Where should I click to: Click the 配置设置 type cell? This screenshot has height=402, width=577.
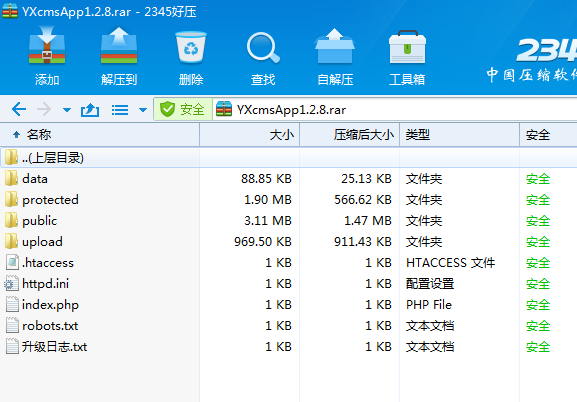click(x=430, y=284)
